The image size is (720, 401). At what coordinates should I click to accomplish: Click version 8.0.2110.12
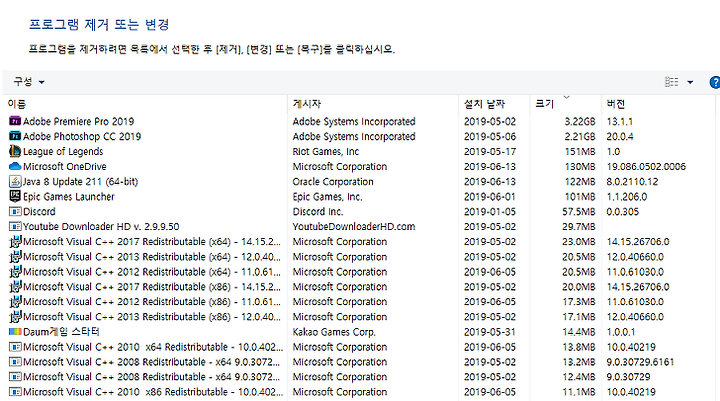pyautogui.click(x=632, y=181)
